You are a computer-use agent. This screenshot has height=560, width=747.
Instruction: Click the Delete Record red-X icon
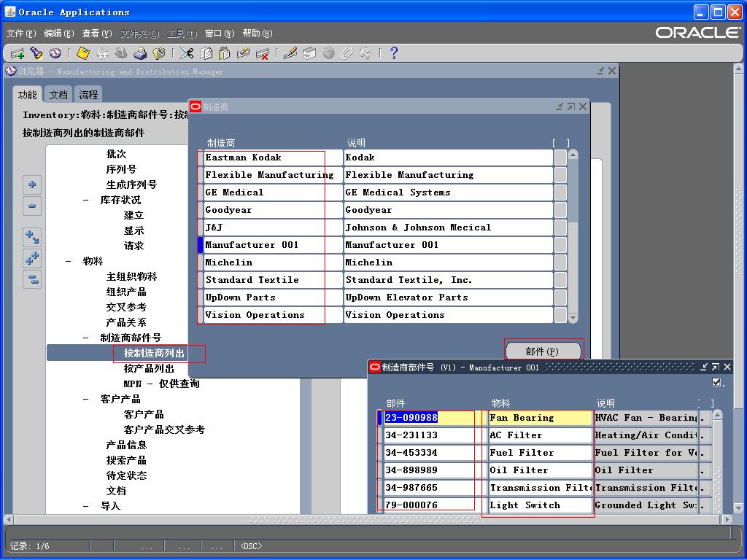[262, 53]
